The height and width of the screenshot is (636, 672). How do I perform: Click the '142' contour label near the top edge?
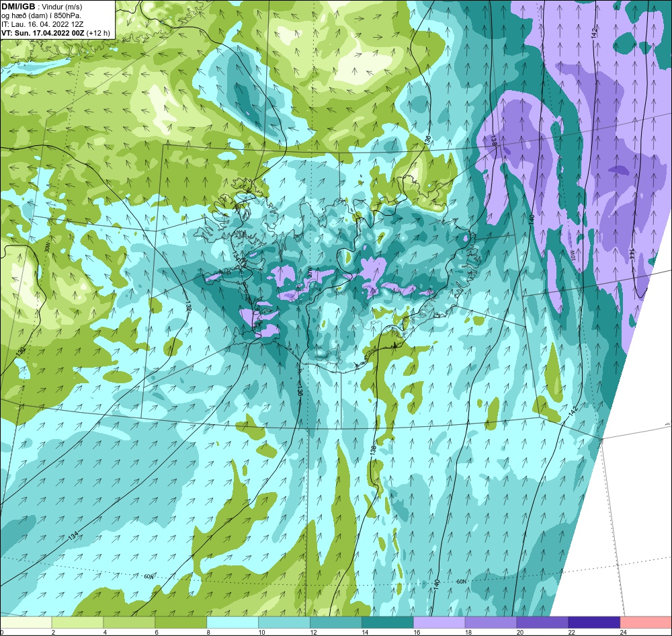(594, 34)
